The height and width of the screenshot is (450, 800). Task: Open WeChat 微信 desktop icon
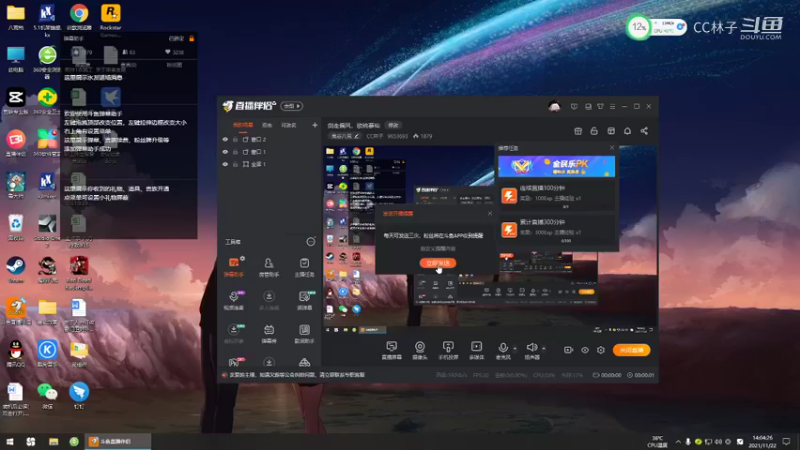tap(47, 395)
